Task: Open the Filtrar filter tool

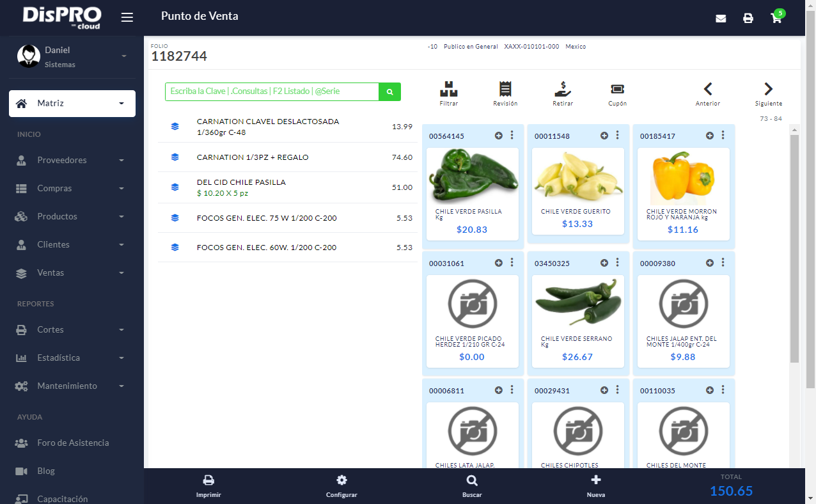Action: tap(448, 94)
